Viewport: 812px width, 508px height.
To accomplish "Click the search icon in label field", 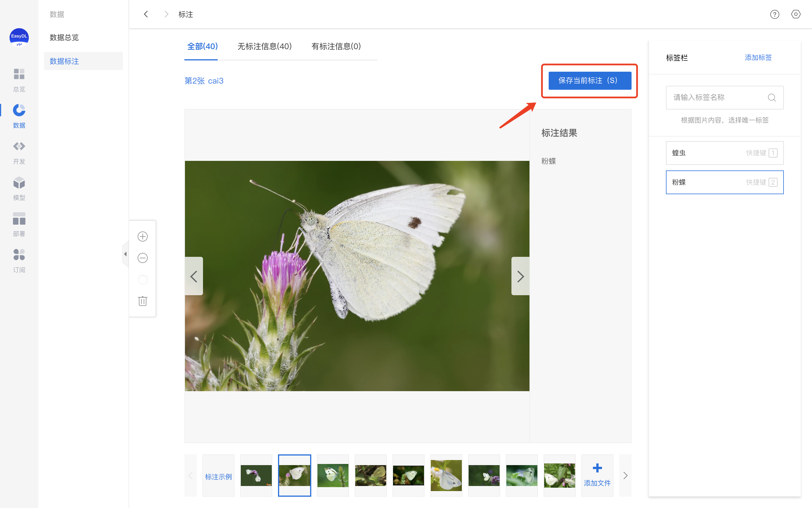I will [x=772, y=97].
